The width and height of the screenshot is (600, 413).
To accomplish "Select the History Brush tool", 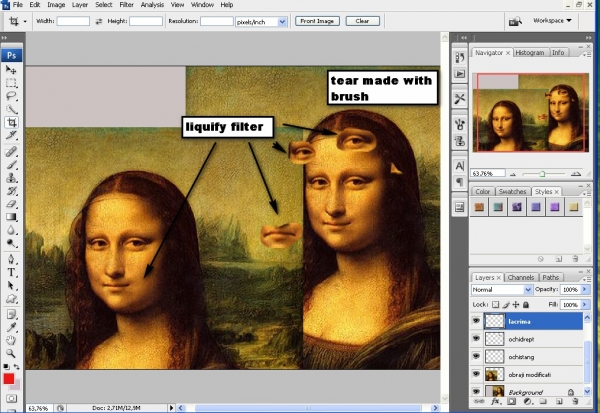I will (11, 191).
